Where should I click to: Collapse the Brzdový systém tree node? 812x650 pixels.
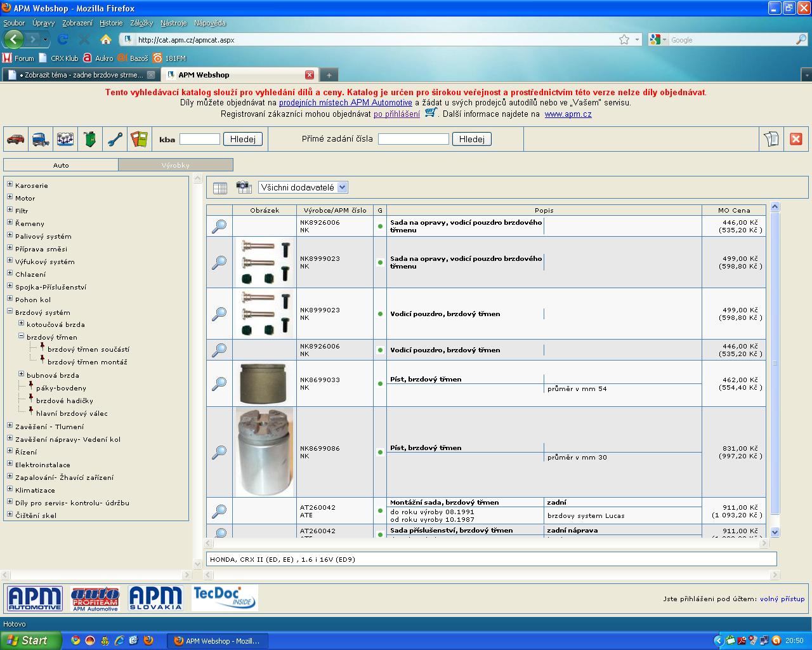(x=10, y=312)
